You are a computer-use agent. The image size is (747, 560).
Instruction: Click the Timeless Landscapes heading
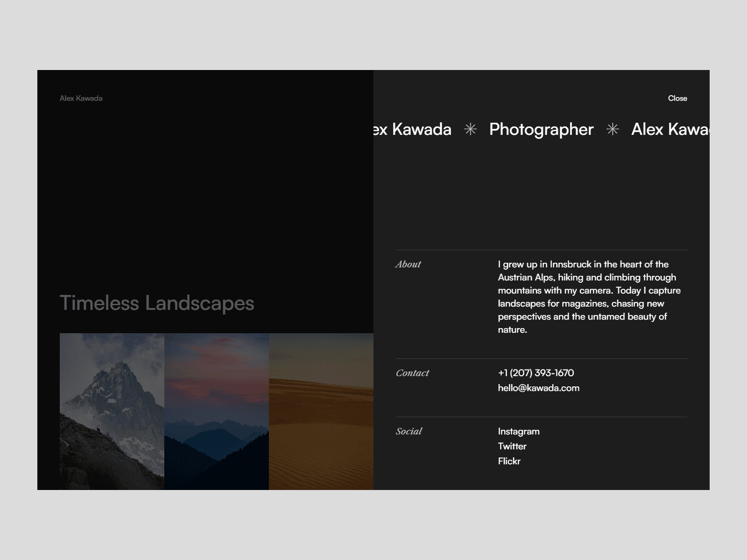pos(157,303)
